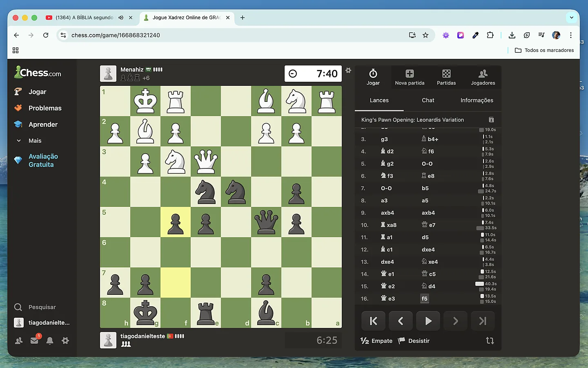Open a new browser tab

click(243, 18)
